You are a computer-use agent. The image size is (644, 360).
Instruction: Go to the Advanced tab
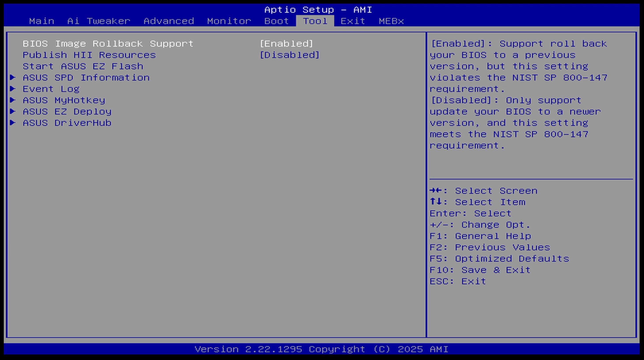[x=169, y=21]
